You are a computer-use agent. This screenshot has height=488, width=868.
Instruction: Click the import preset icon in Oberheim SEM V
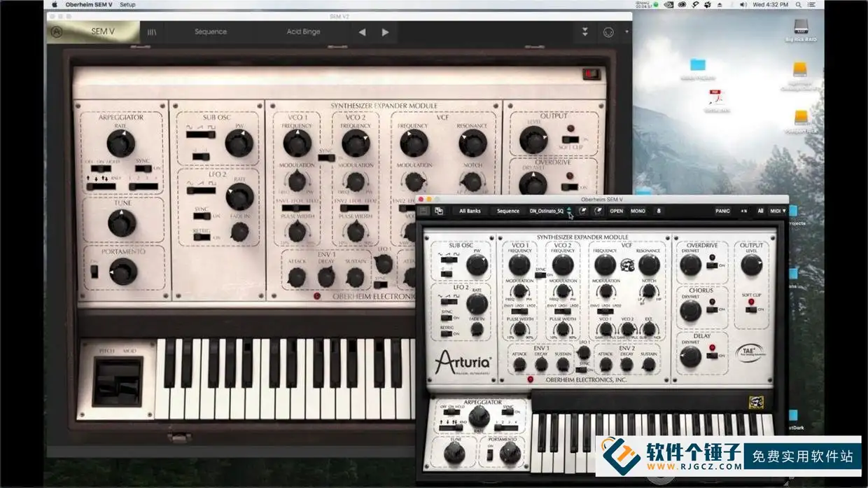[x=582, y=211]
